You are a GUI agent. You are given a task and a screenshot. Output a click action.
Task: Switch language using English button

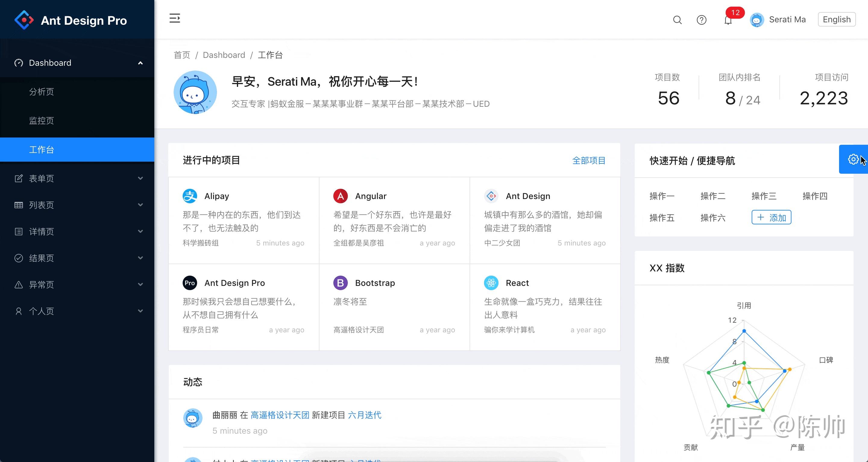click(837, 19)
